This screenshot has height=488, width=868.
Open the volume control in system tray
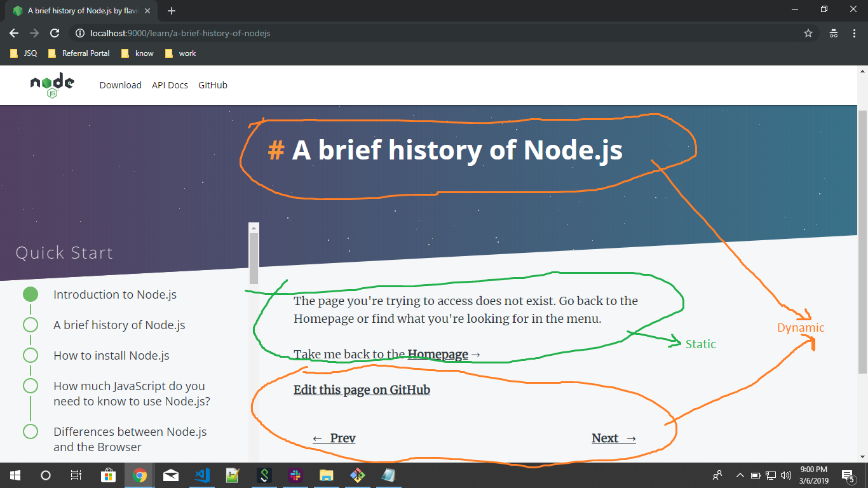coord(786,475)
